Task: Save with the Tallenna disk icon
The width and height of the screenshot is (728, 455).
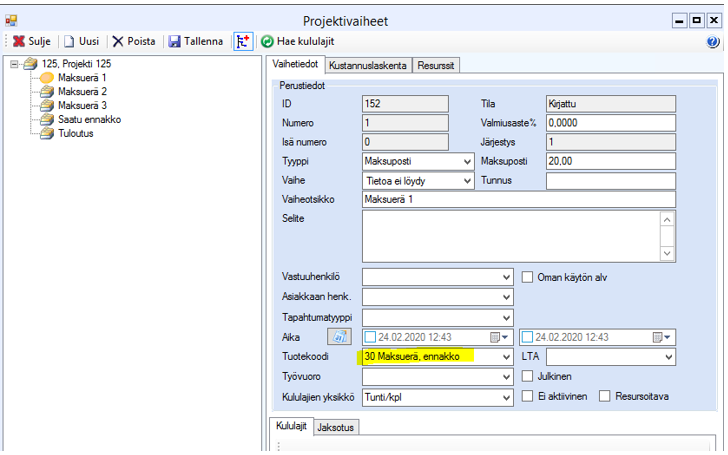Action: pos(175,41)
